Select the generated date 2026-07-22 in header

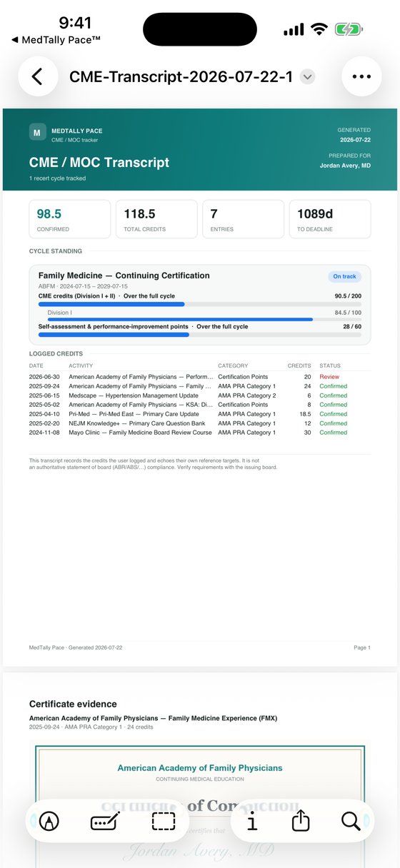tap(355, 140)
